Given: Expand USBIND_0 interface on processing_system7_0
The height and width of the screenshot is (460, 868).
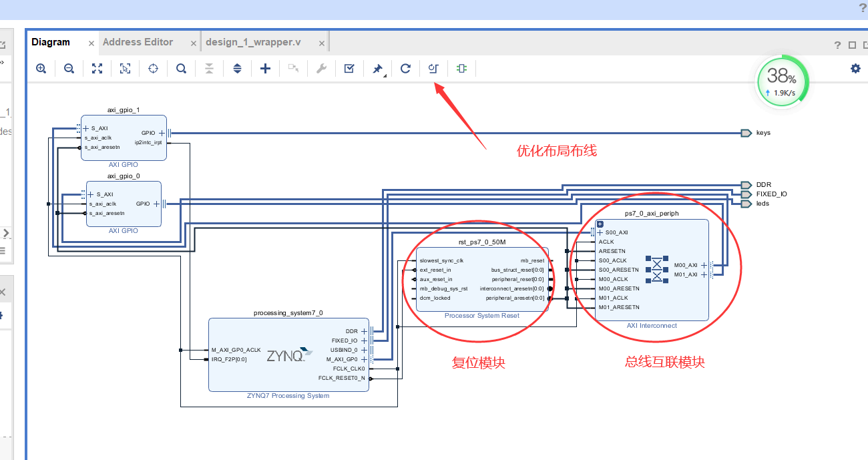Looking at the screenshot, I should pos(364,350).
